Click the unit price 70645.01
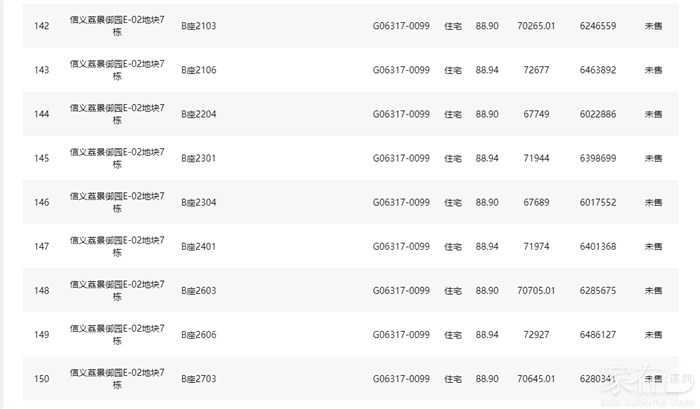This screenshot has height=409, width=700. tap(535, 379)
